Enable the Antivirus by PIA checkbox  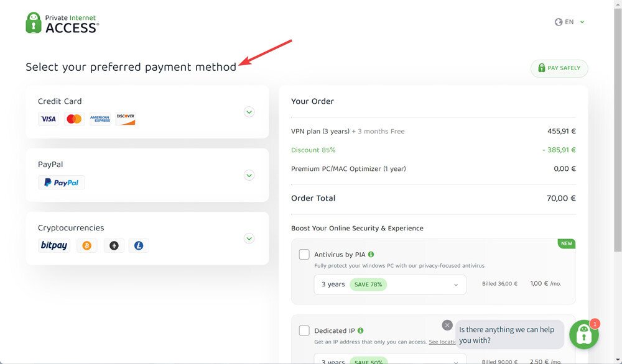click(x=304, y=254)
